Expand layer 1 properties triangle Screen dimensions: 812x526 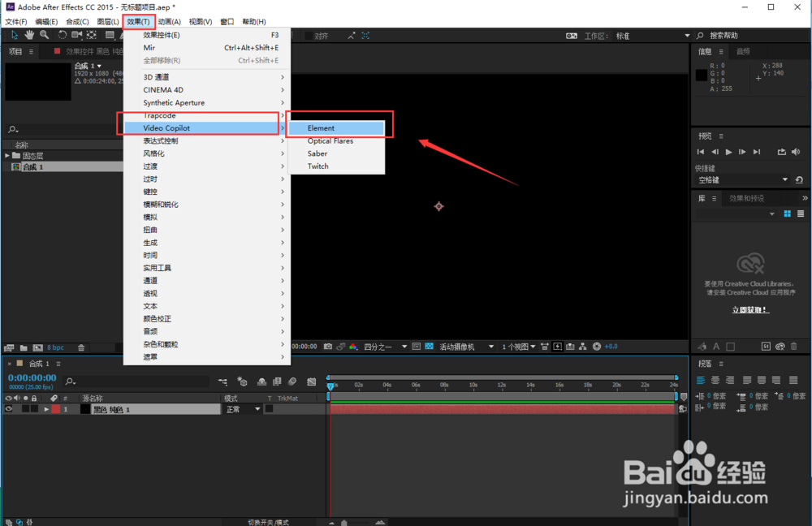click(46, 409)
